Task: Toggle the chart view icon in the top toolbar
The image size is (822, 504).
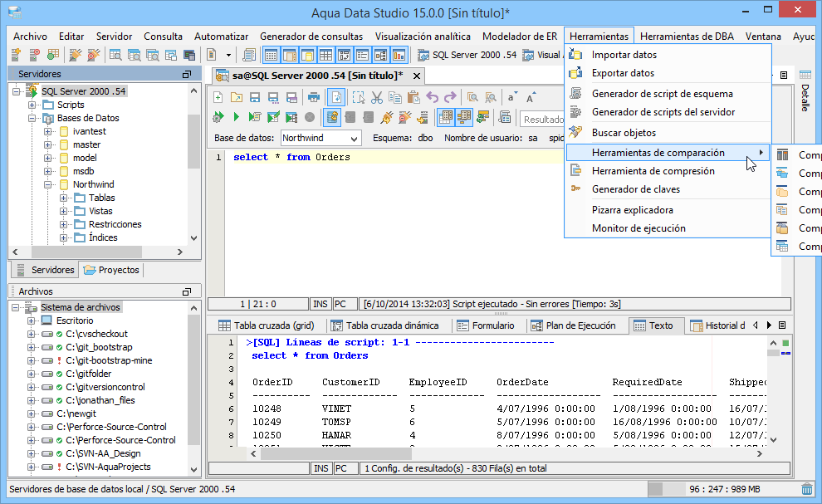Action: [x=399, y=55]
